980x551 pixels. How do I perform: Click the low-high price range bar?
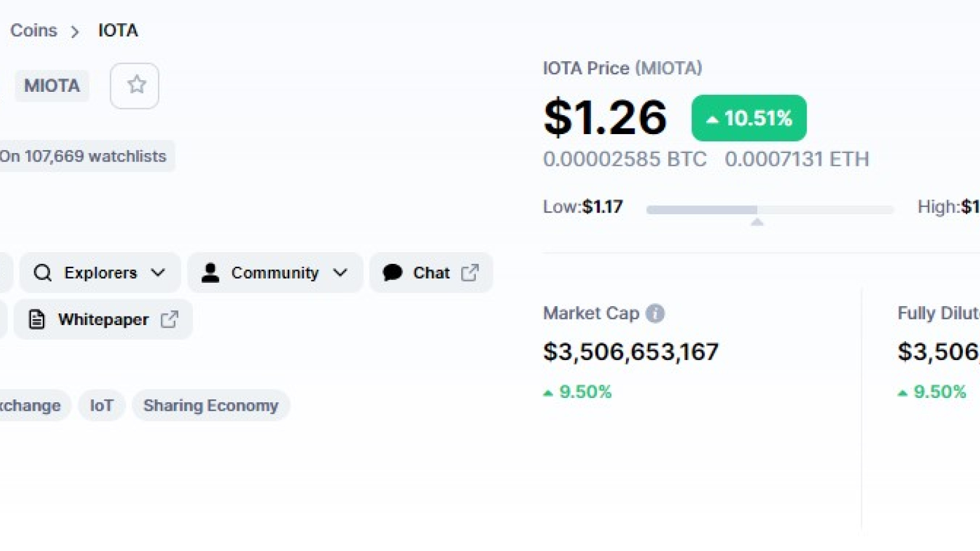770,210
